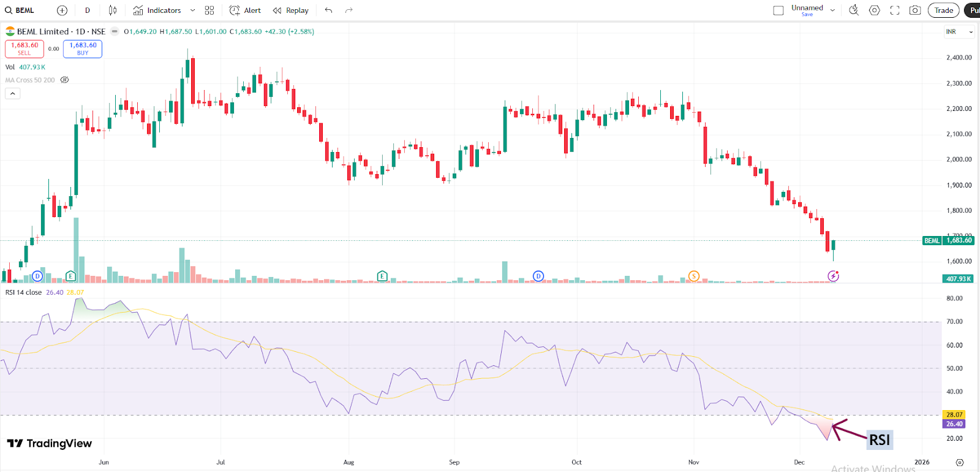Click the red SELL 1,683.60 button

click(x=24, y=48)
